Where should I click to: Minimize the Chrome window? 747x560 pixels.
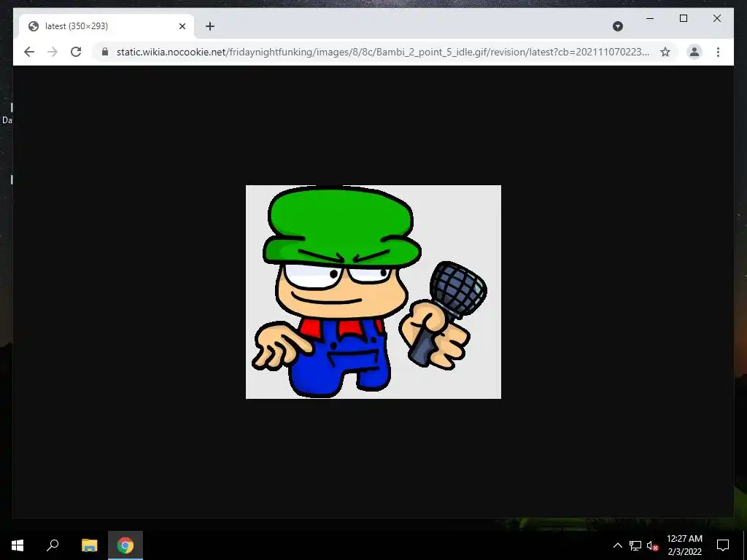[650, 18]
